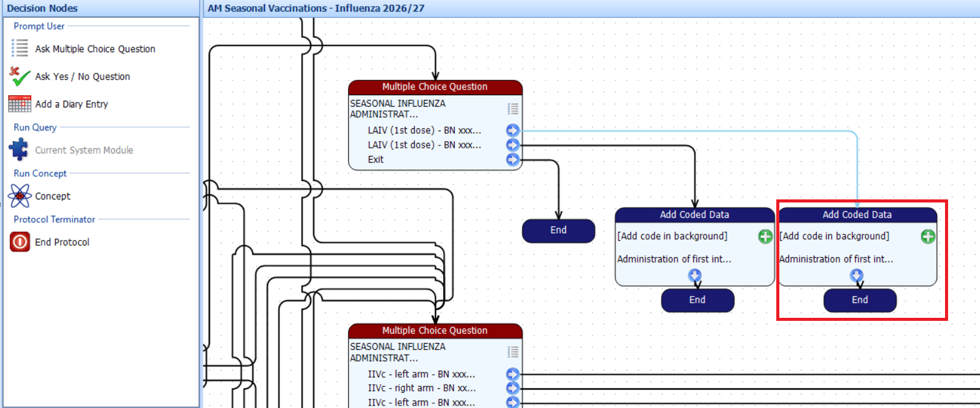Viewport: 980px width, 408px height.
Task: Click the arrow connector for IIVc - right arm option
Action: click(513, 388)
